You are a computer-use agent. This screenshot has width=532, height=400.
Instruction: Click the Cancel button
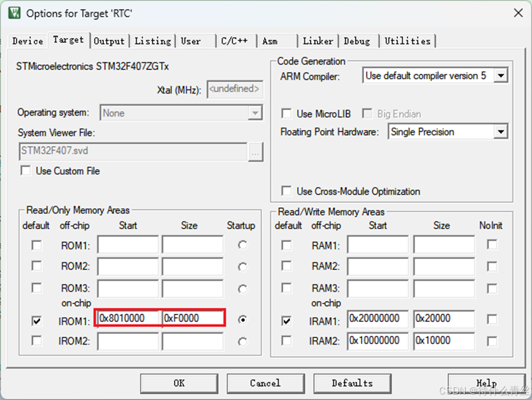click(x=266, y=383)
